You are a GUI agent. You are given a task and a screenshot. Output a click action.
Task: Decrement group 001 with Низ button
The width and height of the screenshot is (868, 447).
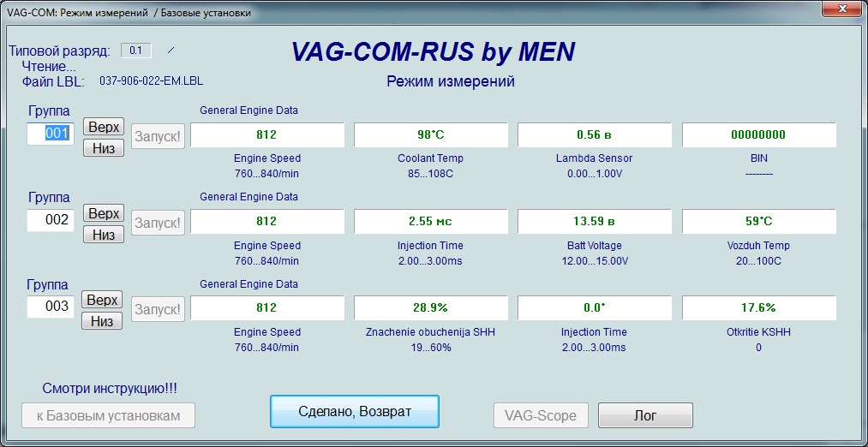point(104,147)
